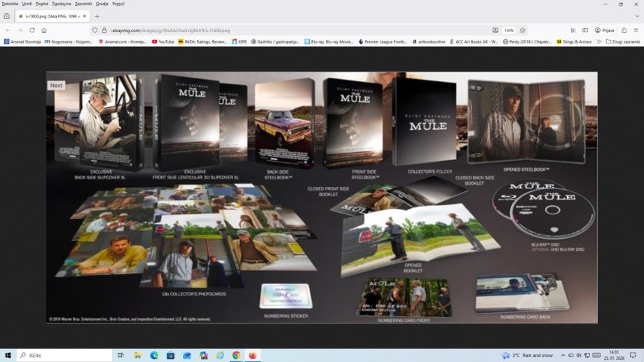Viewport: 644px width, 362px height.
Task: Go back with the back arrow
Action: click(8, 30)
